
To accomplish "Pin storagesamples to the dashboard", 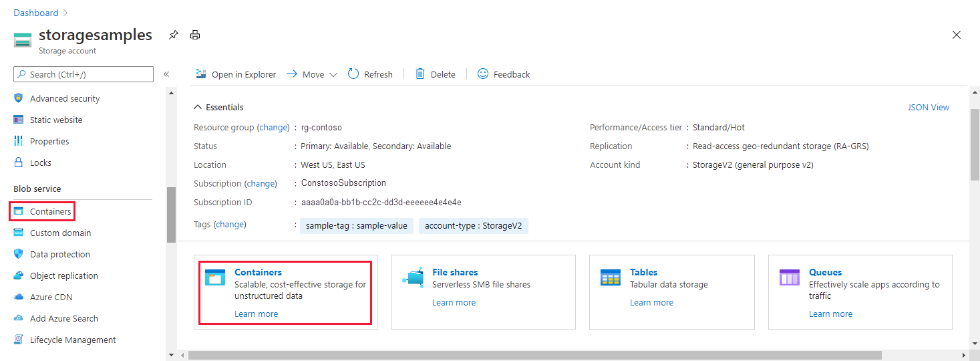I will (174, 35).
